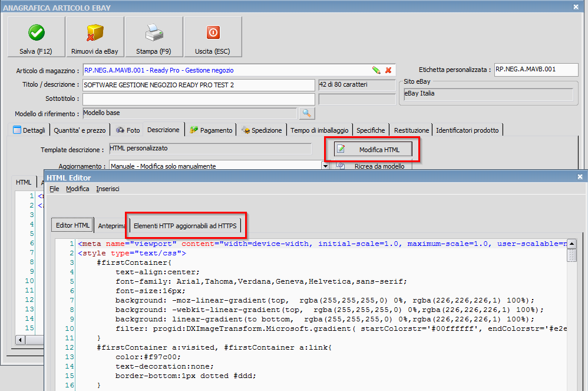Viewport: 588px width, 391px height.
Task: Open the Foto tab
Action: (128, 130)
